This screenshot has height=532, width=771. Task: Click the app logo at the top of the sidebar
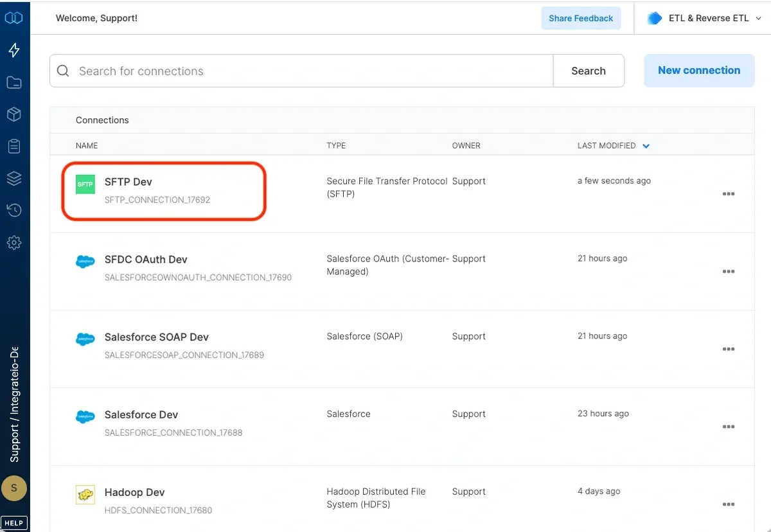[x=14, y=17]
